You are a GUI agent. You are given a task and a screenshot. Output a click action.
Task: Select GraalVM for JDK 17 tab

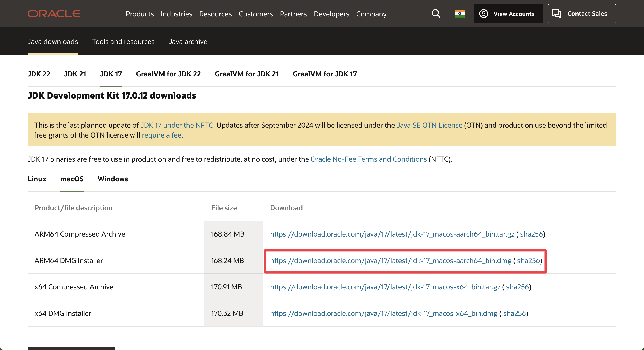tap(325, 74)
